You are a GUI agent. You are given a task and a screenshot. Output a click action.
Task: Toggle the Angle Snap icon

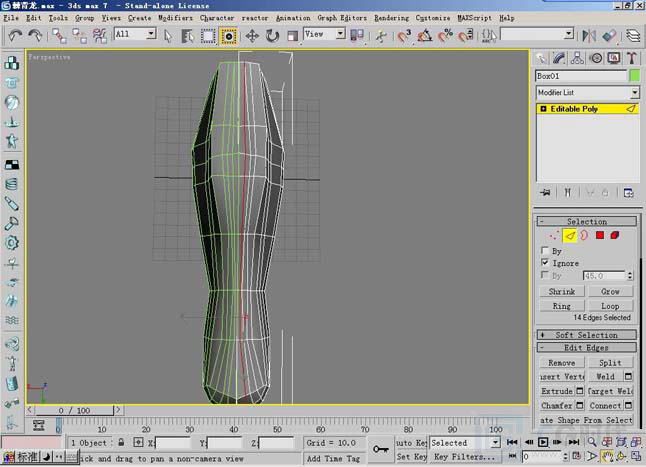coord(425,36)
